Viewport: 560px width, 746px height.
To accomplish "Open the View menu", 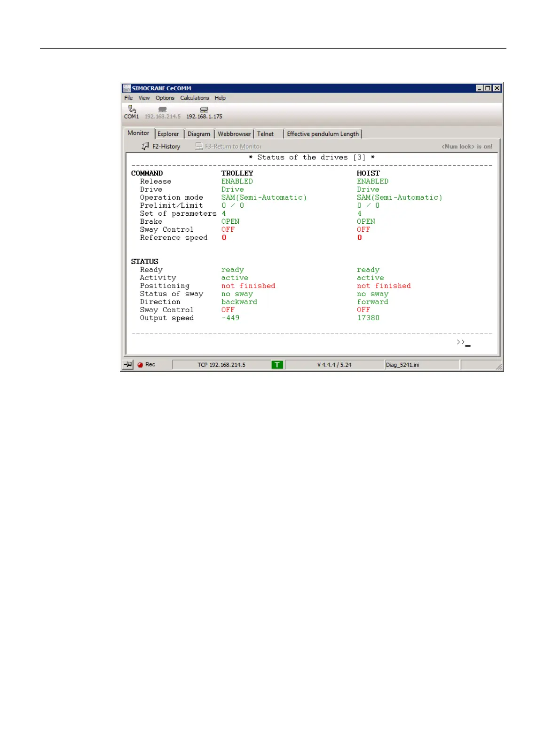I will click(144, 98).
